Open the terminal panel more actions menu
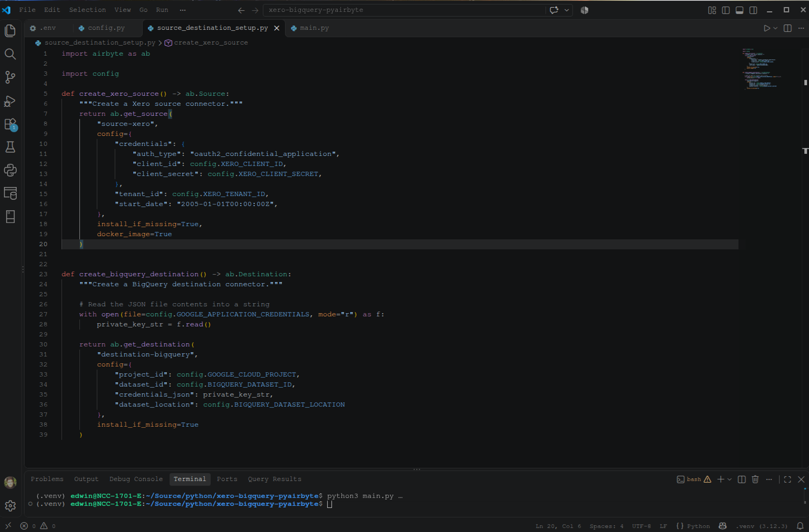Image resolution: width=809 pixels, height=532 pixels. [769, 479]
